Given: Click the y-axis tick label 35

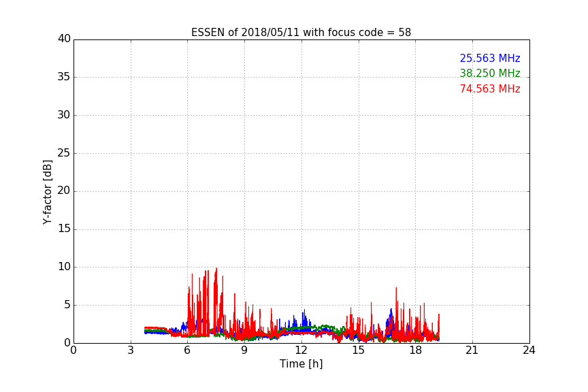Looking at the screenshot, I should [x=64, y=77].
